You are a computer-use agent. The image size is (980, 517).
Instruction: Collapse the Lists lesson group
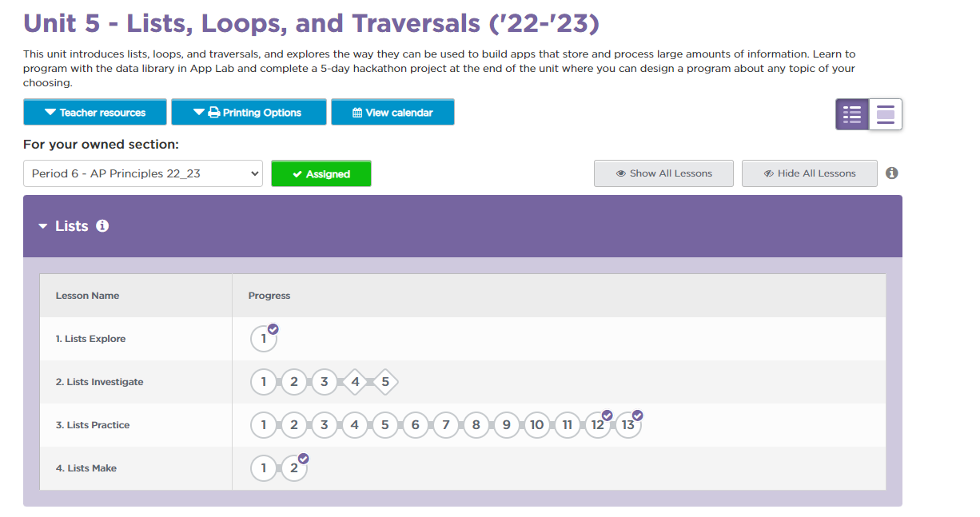(x=43, y=226)
